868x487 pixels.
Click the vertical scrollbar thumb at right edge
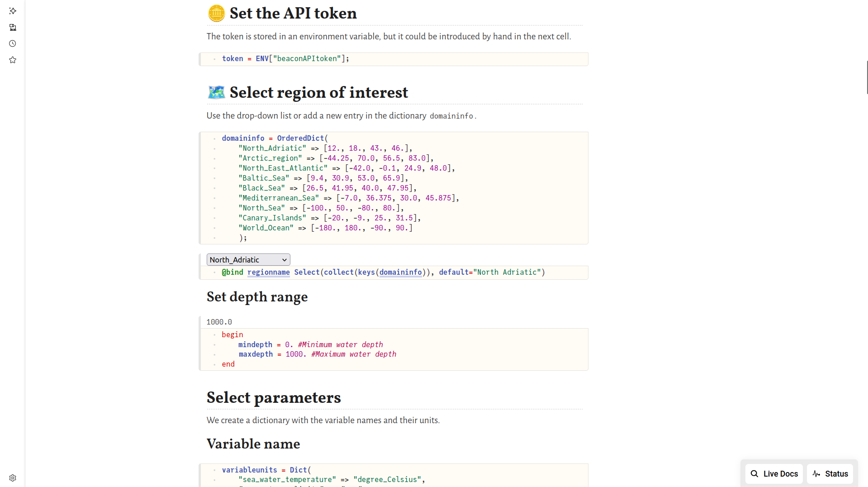click(867, 77)
